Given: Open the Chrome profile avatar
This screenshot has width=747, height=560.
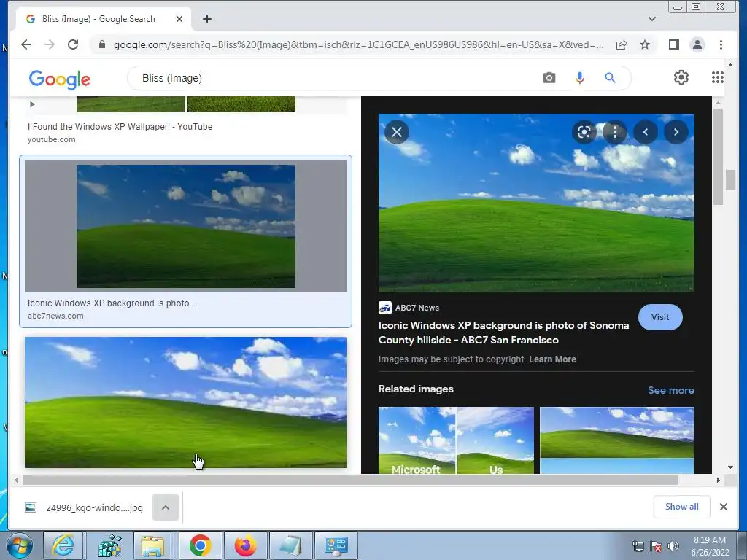Looking at the screenshot, I should [x=697, y=44].
